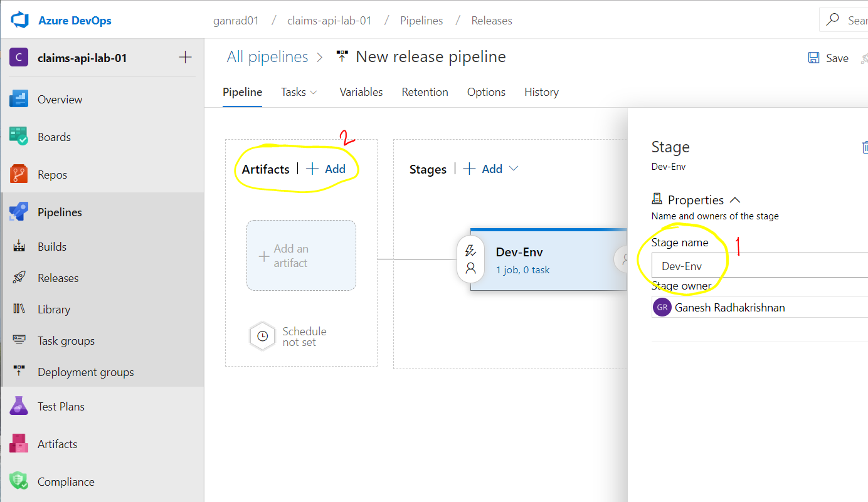868x502 pixels.
Task: Click the Save button
Action: [828, 58]
